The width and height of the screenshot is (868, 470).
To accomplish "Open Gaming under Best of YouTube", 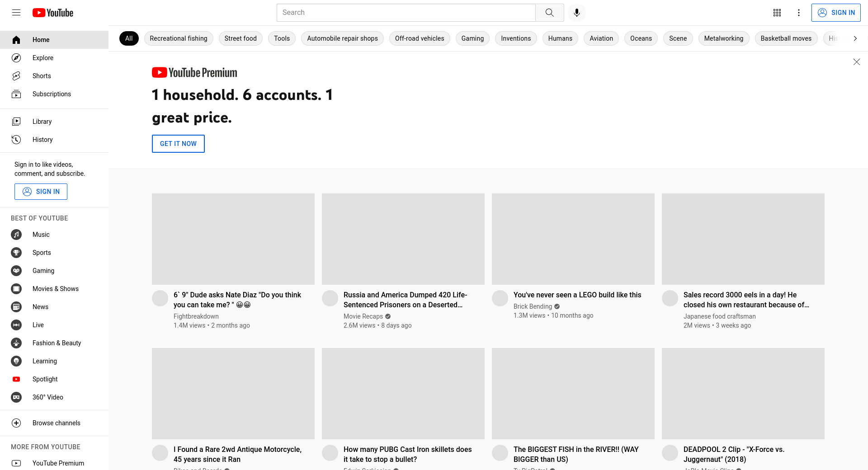I will [54, 271].
